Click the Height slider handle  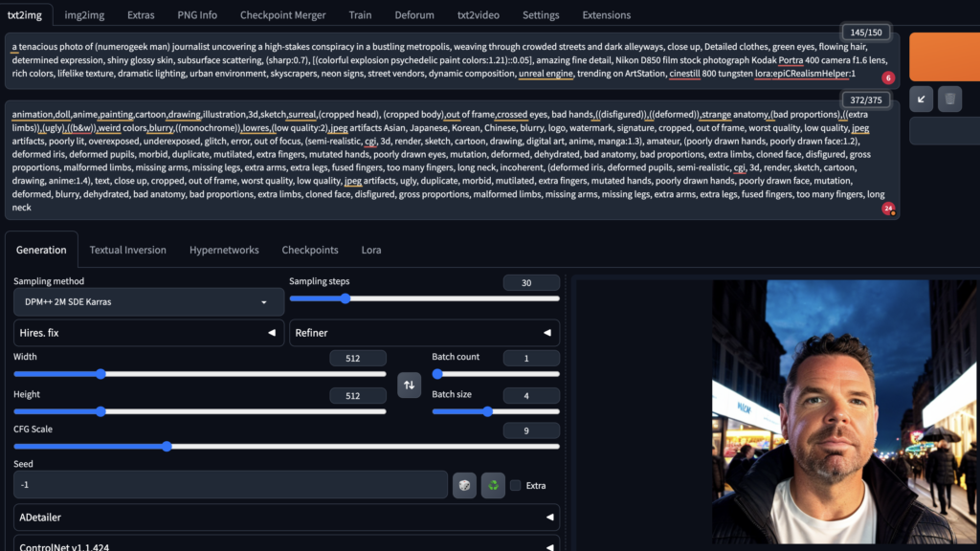[x=100, y=411]
